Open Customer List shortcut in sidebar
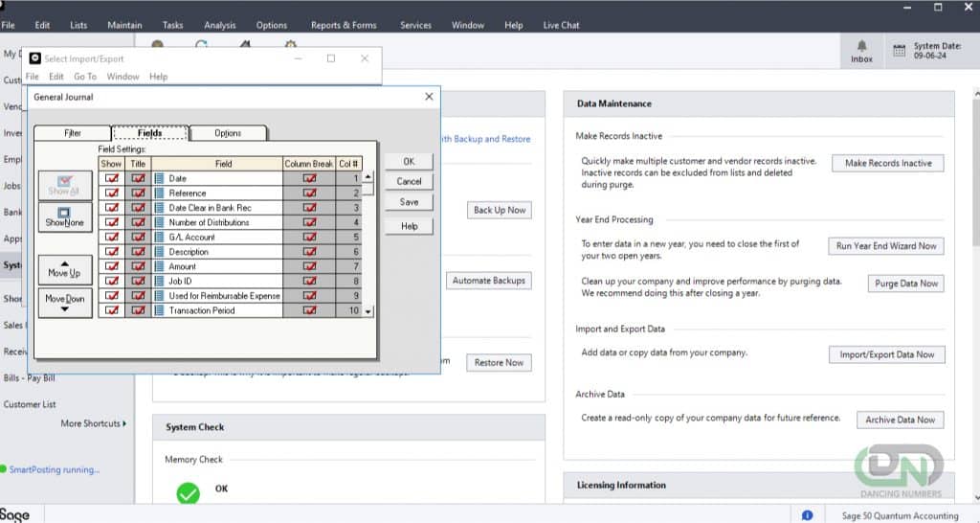The height and width of the screenshot is (523, 980). (x=30, y=404)
